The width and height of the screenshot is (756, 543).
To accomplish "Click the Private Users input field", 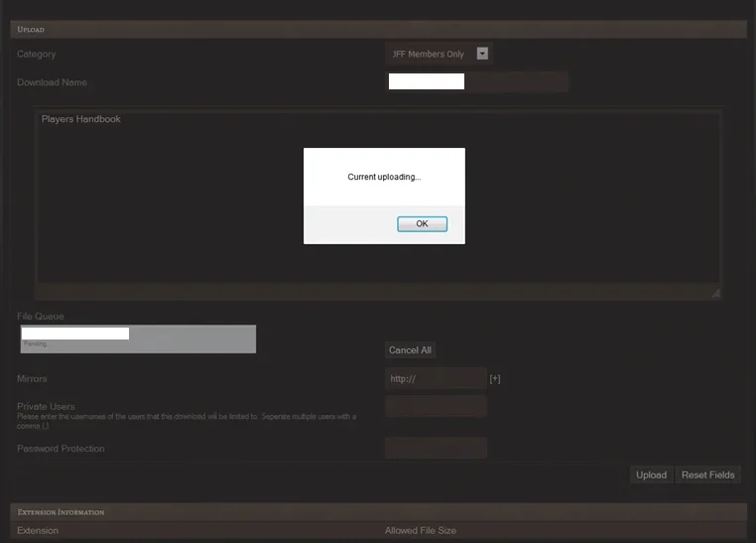I will coord(435,406).
